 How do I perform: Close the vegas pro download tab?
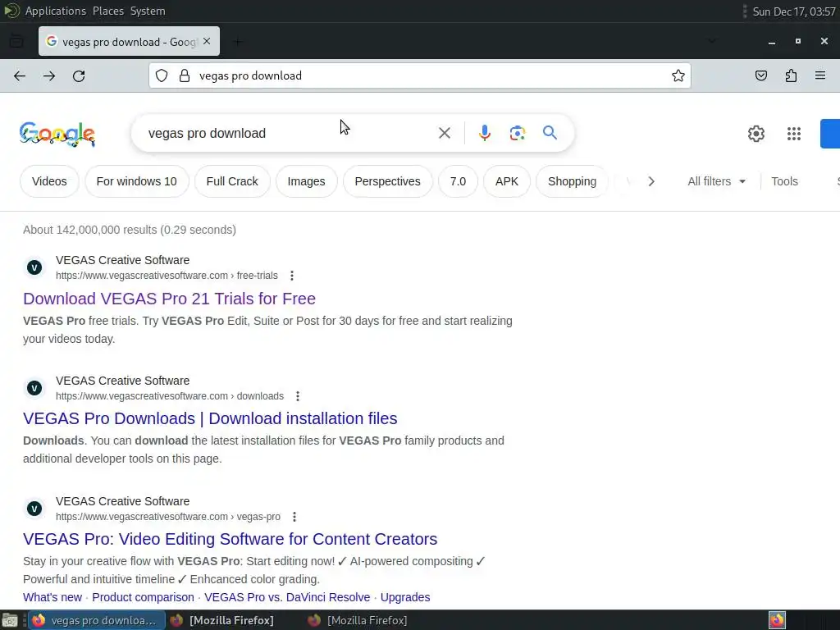click(x=207, y=41)
